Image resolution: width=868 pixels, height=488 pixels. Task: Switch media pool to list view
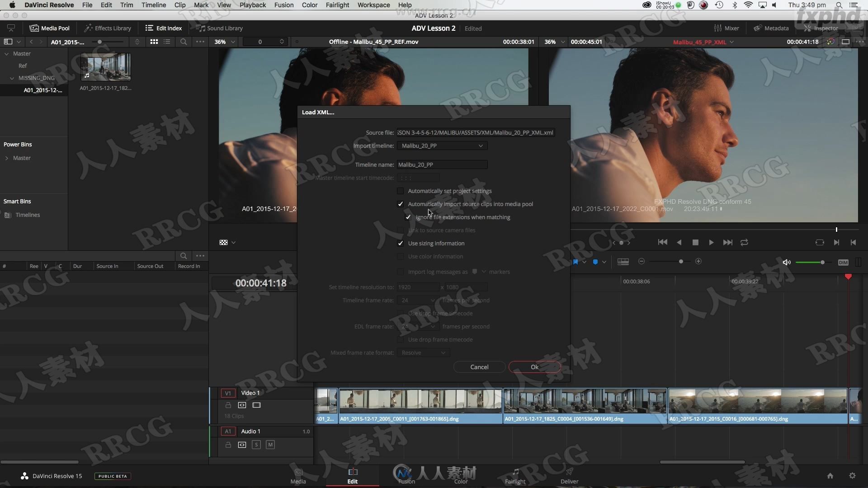coord(167,42)
